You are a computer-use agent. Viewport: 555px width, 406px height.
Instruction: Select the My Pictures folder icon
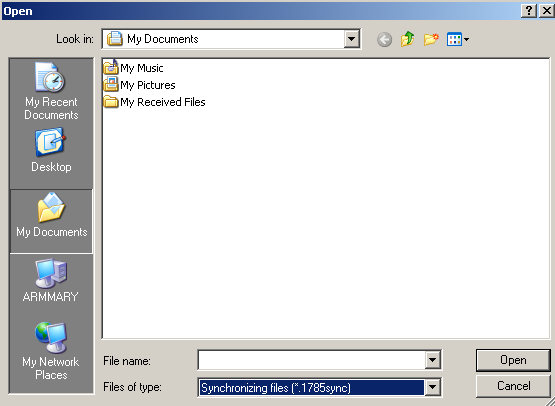coord(111,85)
